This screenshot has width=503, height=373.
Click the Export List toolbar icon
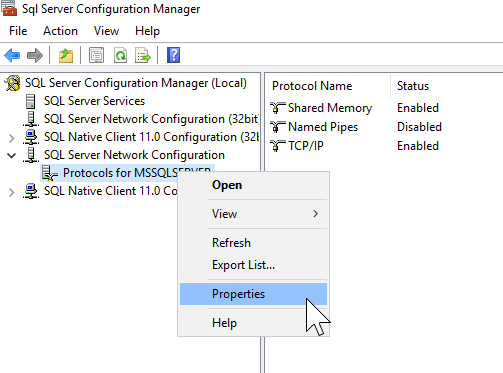[x=143, y=55]
